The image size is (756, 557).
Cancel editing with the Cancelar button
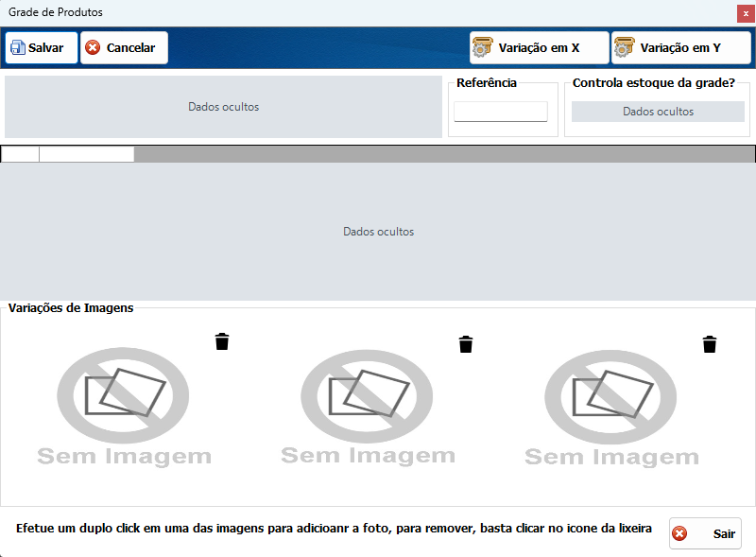(x=125, y=48)
